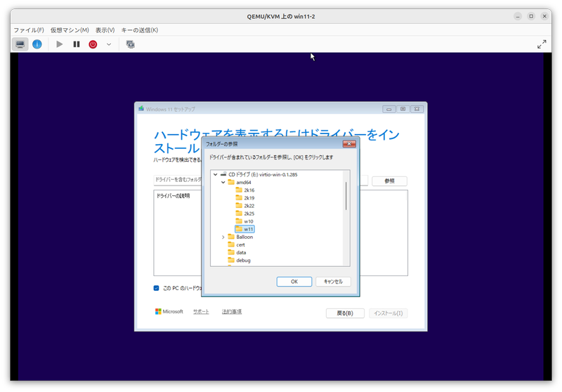Click the Microsoft logo in setup
The image size is (562, 392).
169,312
